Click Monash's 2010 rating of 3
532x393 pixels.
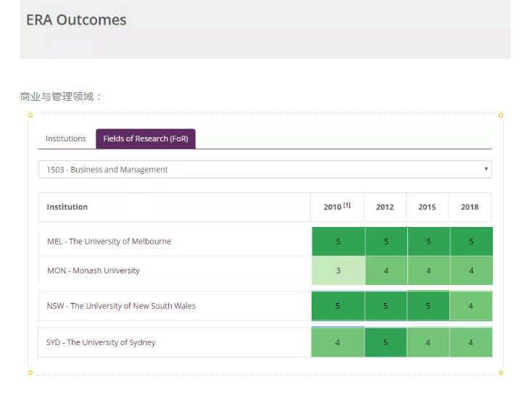tap(338, 270)
